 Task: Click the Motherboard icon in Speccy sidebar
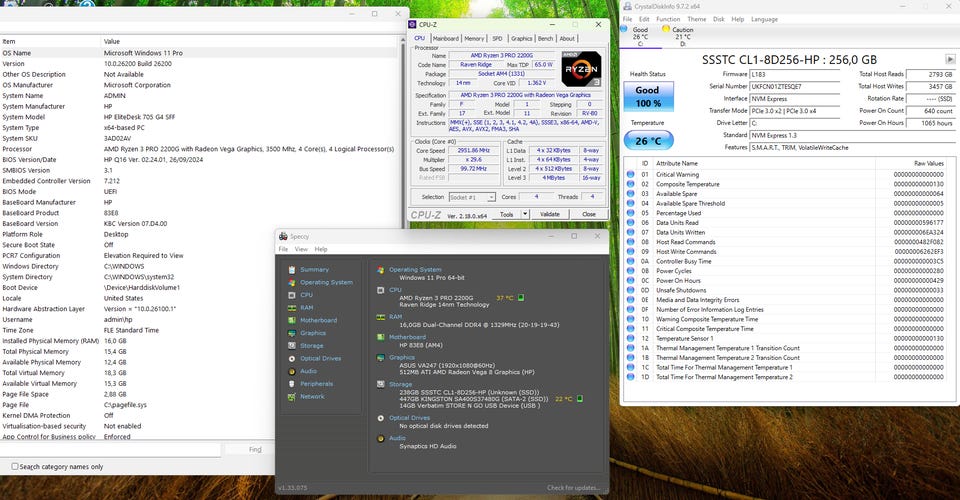[x=291, y=320]
